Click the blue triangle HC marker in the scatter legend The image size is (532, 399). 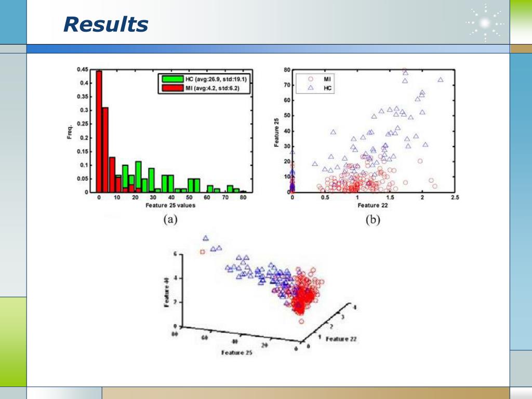click(311, 88)
